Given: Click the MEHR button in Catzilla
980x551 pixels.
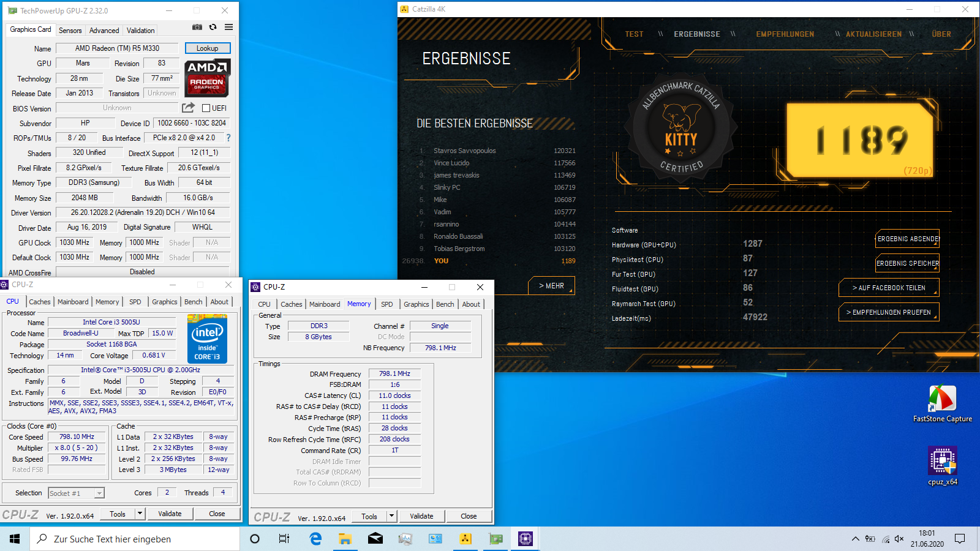Looking at the screenshot, I should pyautogui.click(x=551, y=286).
